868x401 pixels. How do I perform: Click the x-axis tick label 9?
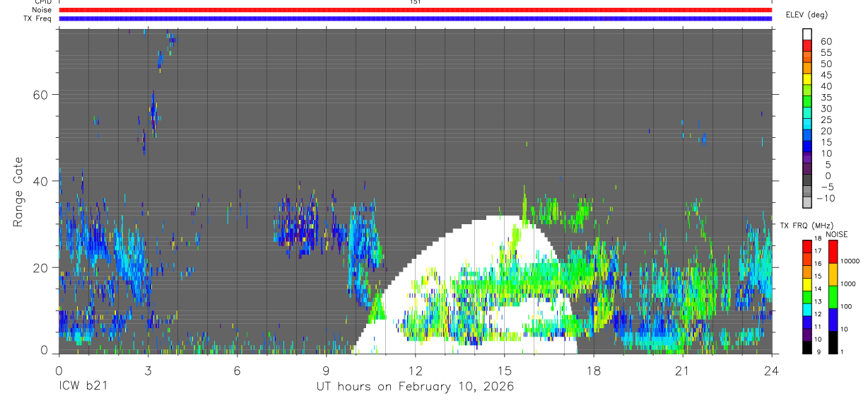(326, 370)
